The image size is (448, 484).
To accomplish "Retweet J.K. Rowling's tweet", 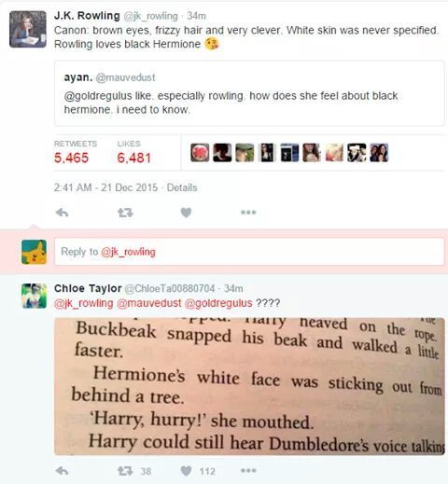I will pos(125,213).
